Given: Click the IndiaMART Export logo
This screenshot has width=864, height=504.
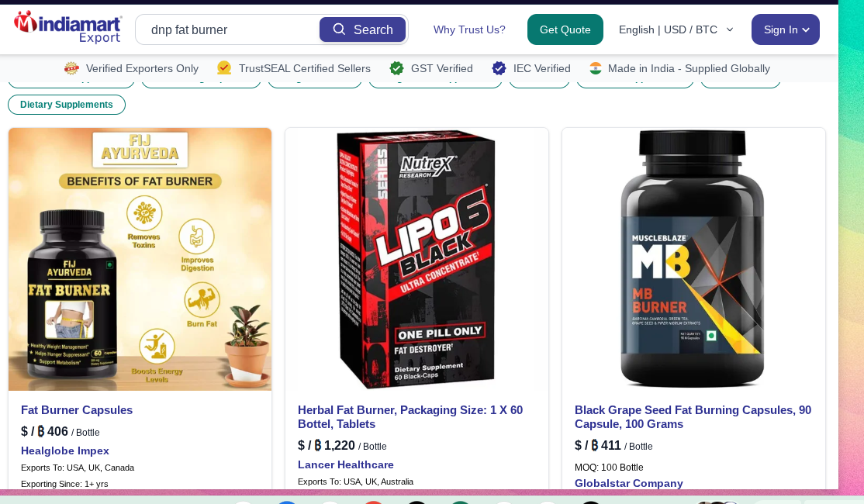Looking at the screenshot, I should pyautogui.click(x=67, y=28).
